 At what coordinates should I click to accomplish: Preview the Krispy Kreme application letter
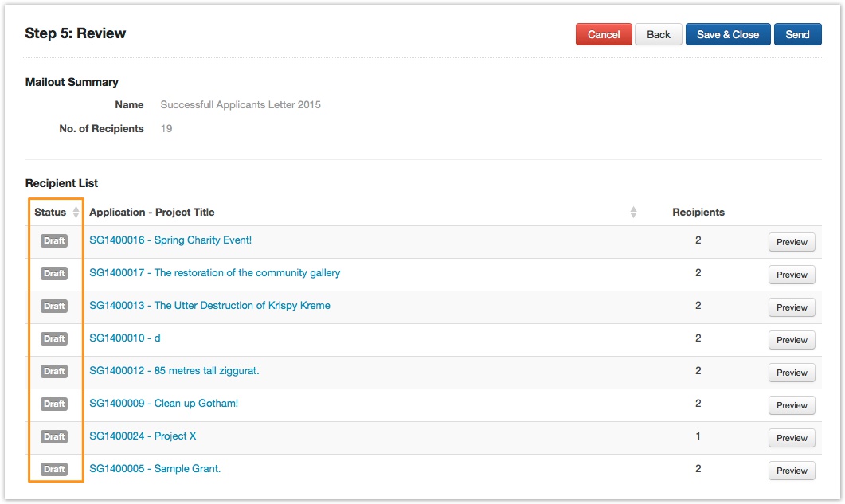pos(792,307)
